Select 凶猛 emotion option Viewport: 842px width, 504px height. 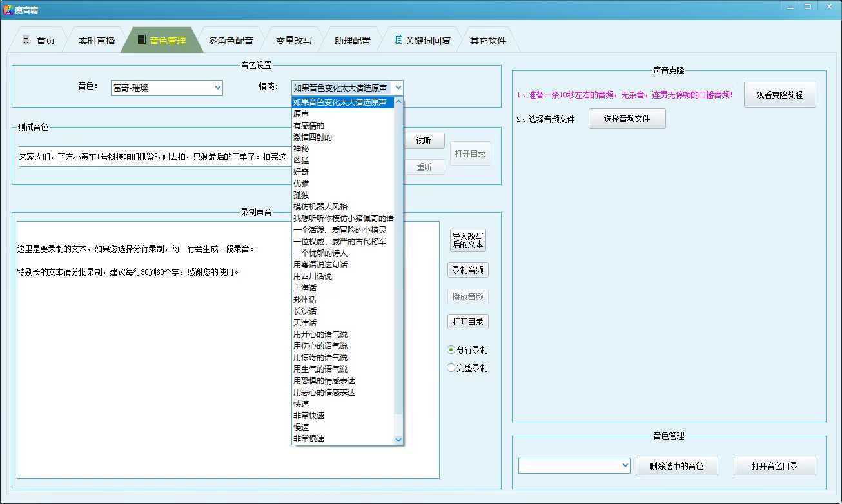click(343, 160)
